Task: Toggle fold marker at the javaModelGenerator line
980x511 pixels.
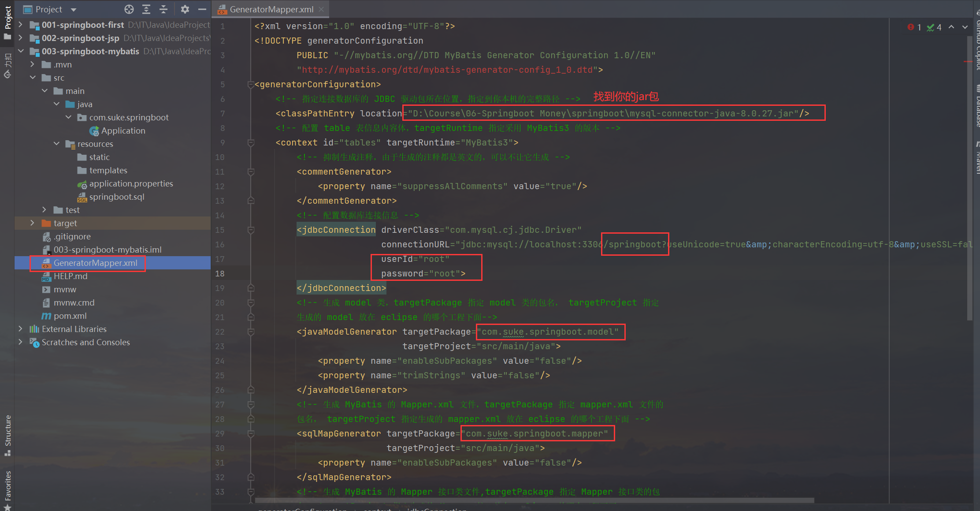Action: coord(251,332)
